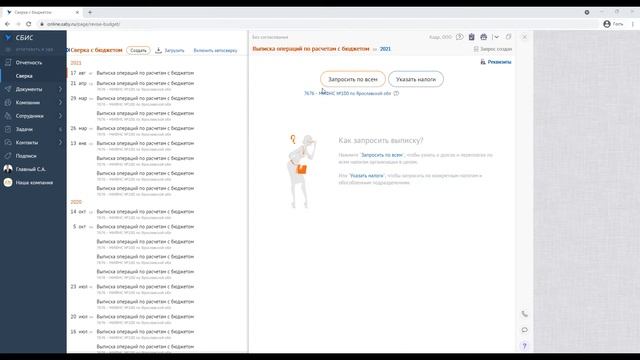Screen dimensions: 640x360
Task: Click the Реквизиты icon
Action: pyautogui.click(x=483, y=62)
